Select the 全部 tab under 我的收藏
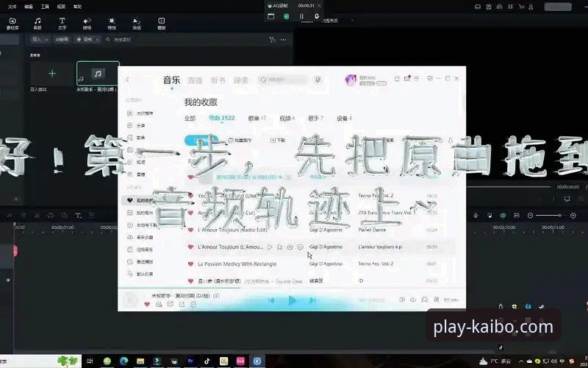588x368 pixels. 190,118
